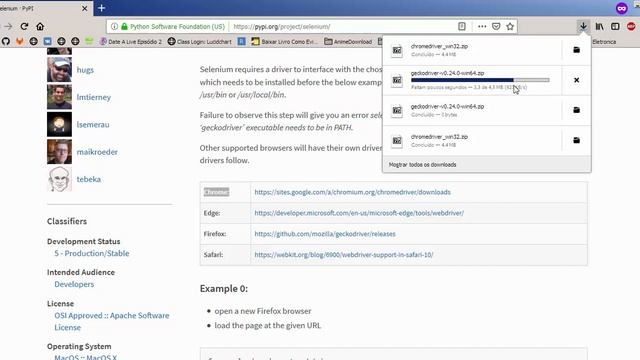Image resolution: width=640 pixels, height=360 pixels.
Task: Open hugs maintainer profile link
Action: [85, 70]
